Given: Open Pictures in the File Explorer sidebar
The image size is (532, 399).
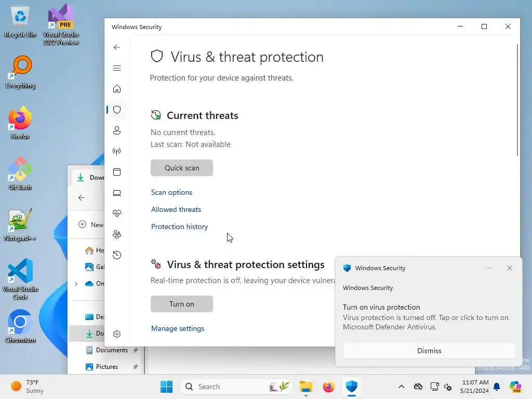Looking at the screenshot, I should point(107,367).
